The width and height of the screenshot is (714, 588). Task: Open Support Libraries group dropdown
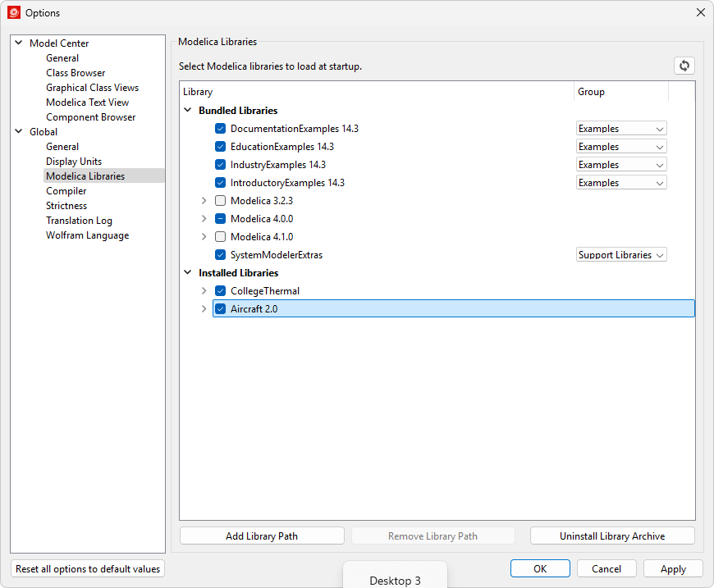point(621,255)
